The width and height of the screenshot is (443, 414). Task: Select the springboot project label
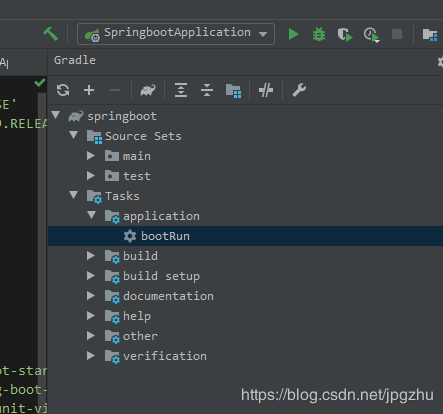pyautogui.click(x=122, y=116)
